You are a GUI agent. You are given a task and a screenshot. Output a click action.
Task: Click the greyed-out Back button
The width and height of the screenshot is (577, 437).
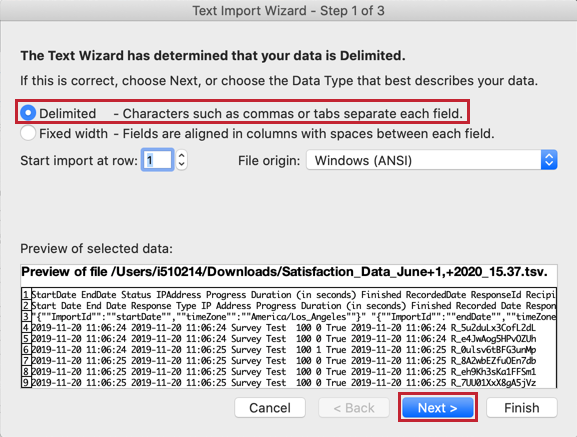coord(354,408)
